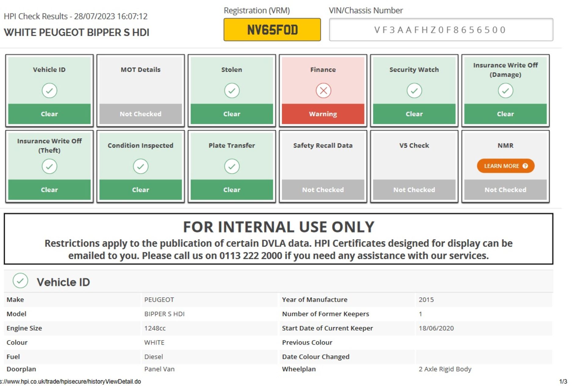586x392 pixels.
Task: Click the Finance warning cross icon
Action: pos(323,91)
